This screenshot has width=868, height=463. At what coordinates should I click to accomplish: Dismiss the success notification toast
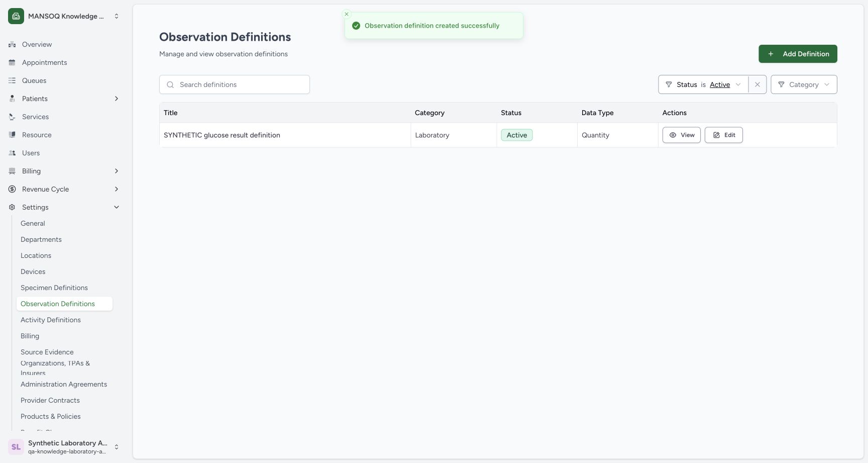tap(346, 14)
